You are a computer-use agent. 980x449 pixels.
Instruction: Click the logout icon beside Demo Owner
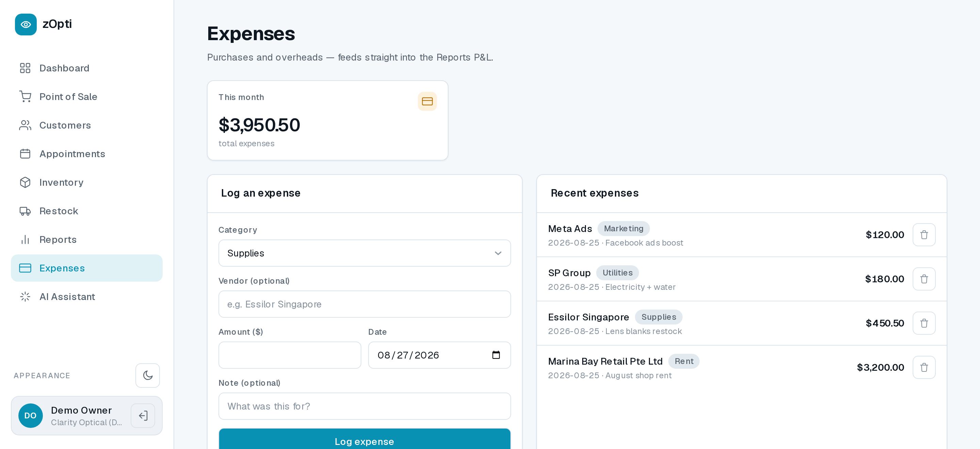(143, 416)
